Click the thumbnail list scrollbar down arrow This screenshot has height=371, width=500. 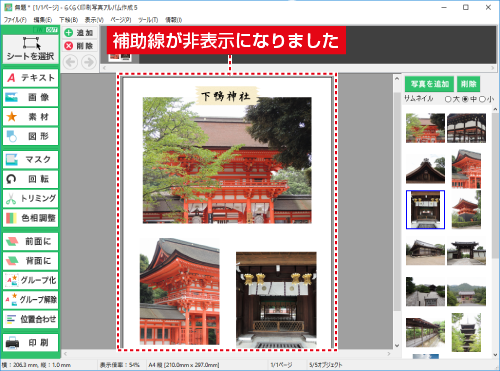click(x=495, y=355)
